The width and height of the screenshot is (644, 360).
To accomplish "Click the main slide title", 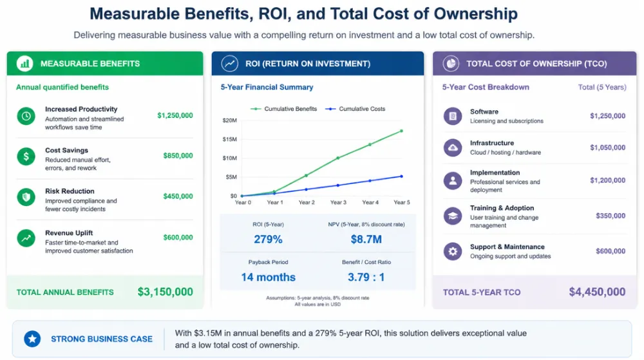I will point(303,14).
